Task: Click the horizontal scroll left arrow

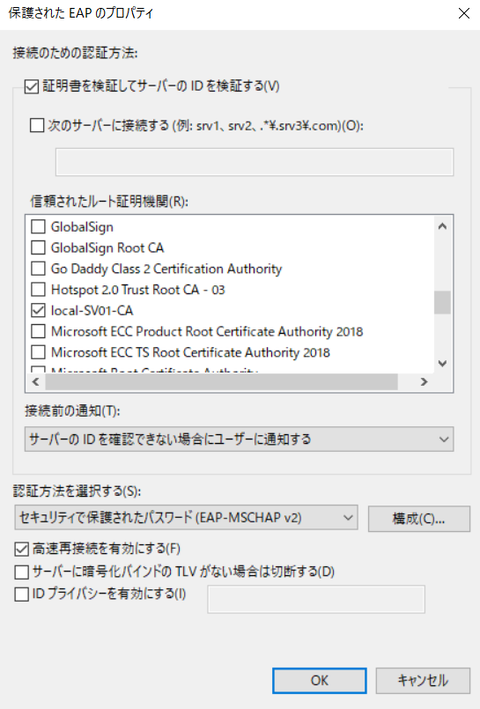Action: pos(36,382)
